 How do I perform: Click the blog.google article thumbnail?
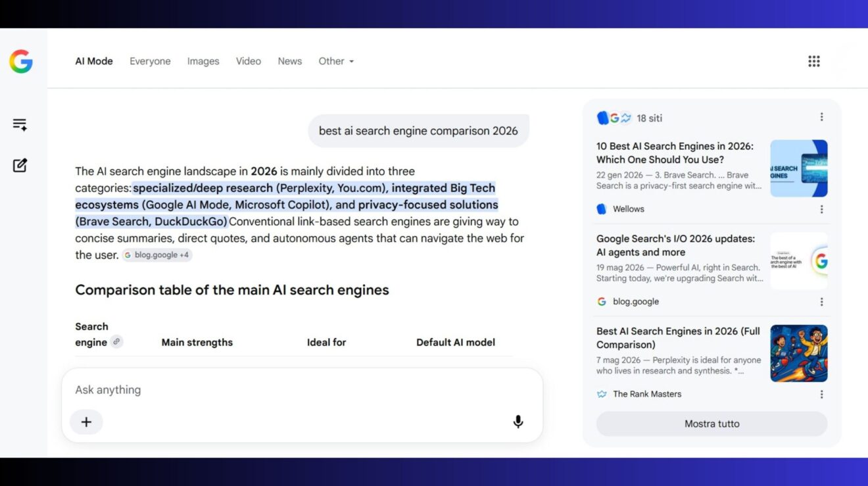point(799,261)
